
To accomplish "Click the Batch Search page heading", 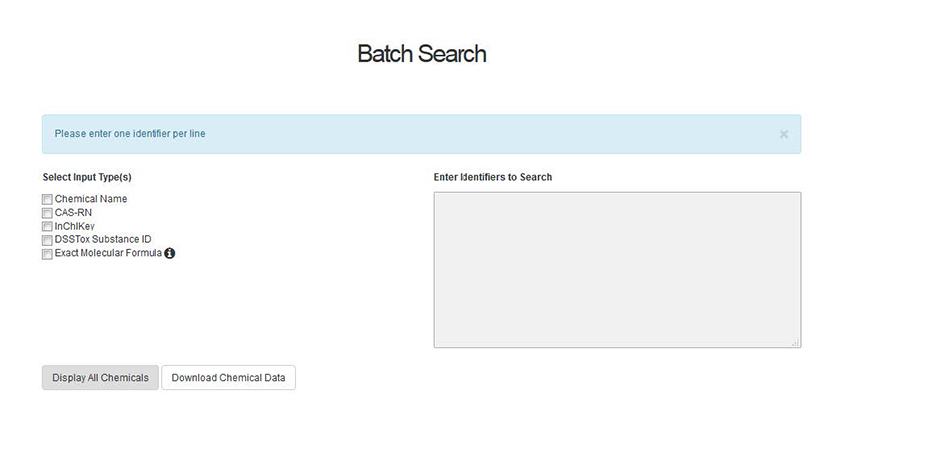I will tap(422, 54).
